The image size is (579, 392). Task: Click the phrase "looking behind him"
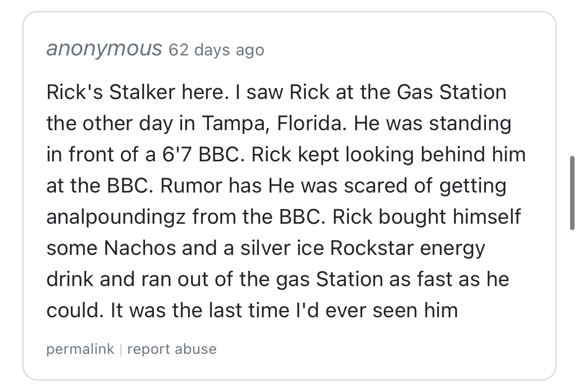click(x=435, y=155)
